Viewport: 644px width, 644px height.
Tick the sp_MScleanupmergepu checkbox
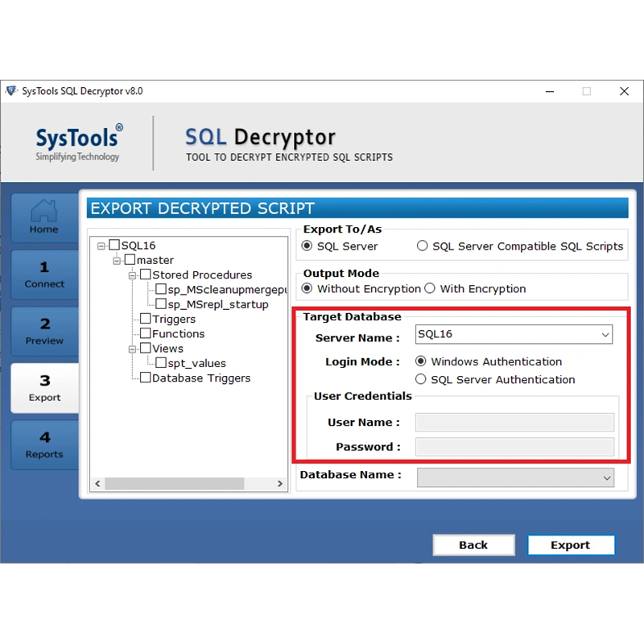coord(161,289)
